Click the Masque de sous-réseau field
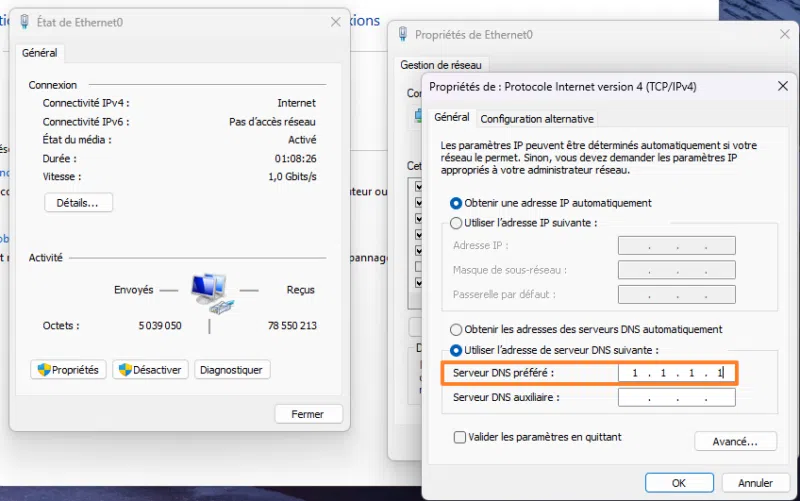Viewport: 800px width, 501px height. click(x=677, y=270)
